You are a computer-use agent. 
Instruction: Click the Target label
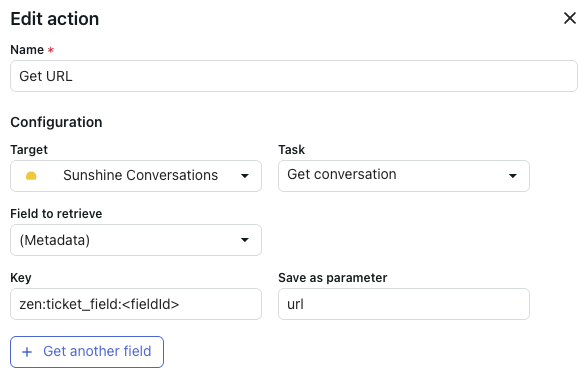click(x=29, y=150)
